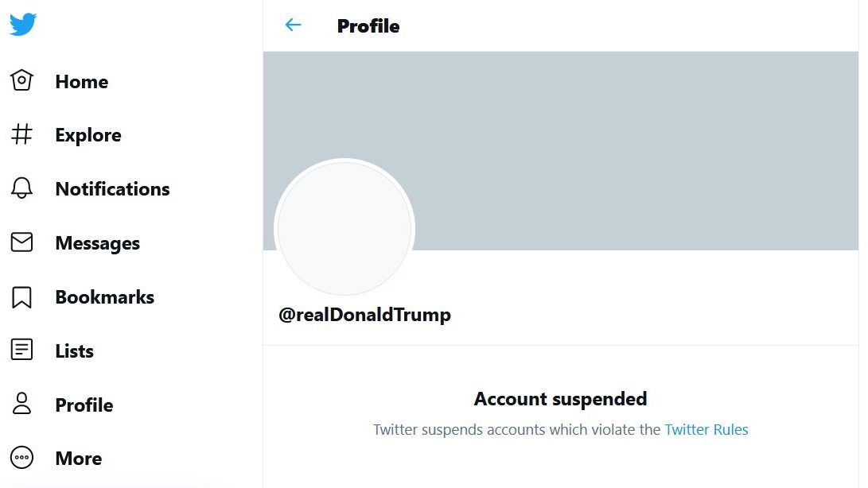Select the Bookmarks sidebar label

[104, 297]
